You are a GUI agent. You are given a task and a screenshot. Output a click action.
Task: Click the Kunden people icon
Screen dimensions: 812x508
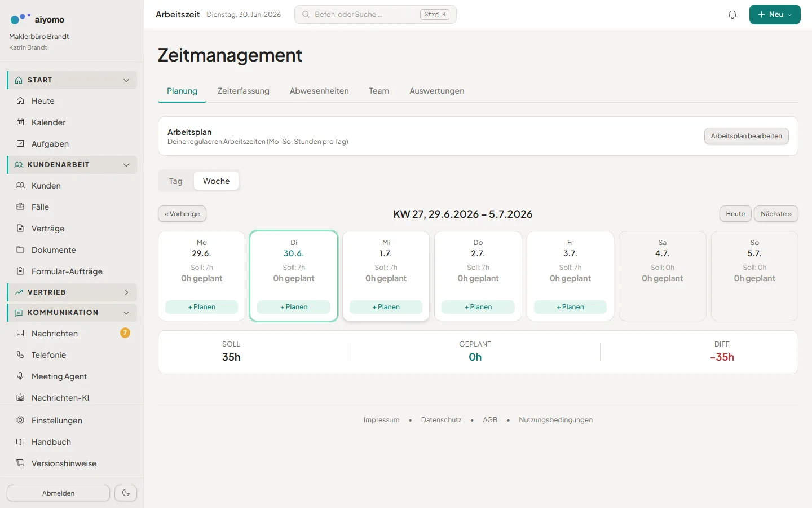(x=20, y=186)
